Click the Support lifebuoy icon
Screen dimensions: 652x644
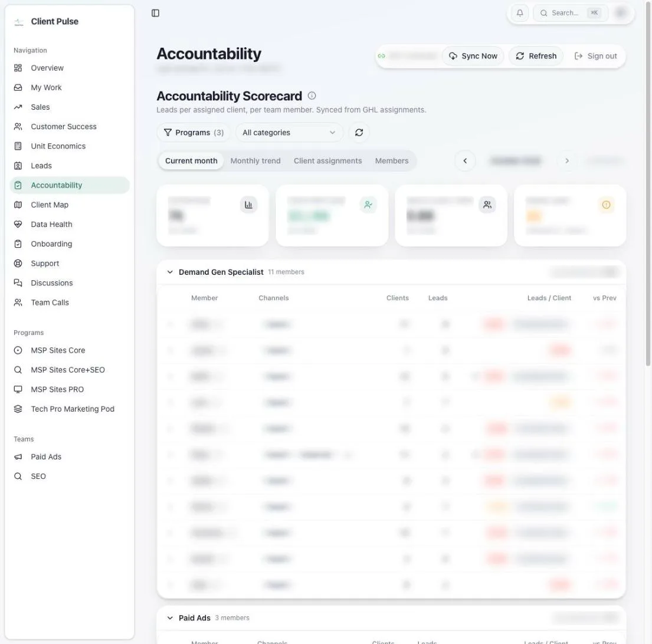click(18, 264)
